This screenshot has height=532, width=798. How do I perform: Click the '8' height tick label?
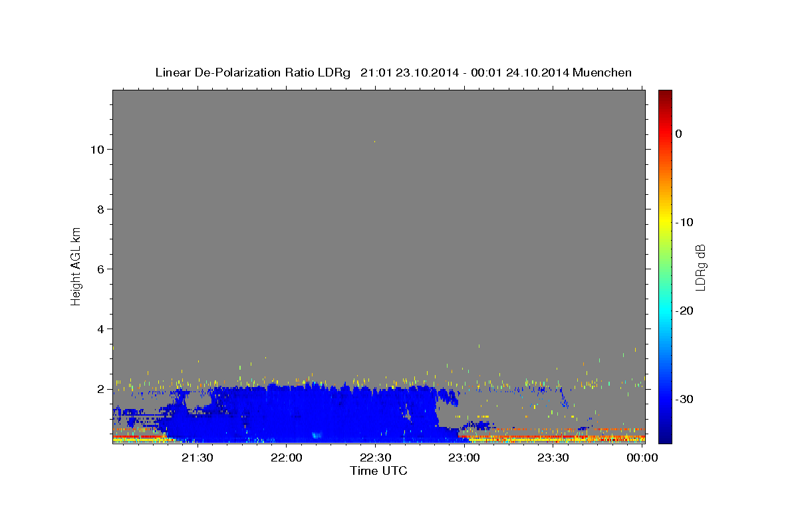coord(101,209)
